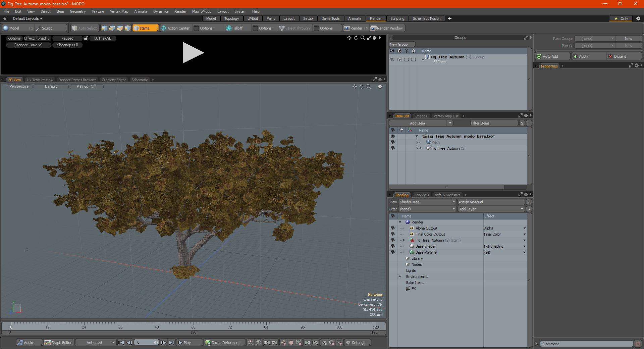Go to last frame transport button
The width and height of the screenshot is (644, 349).
pyautogui.click(x=171, y=343)
